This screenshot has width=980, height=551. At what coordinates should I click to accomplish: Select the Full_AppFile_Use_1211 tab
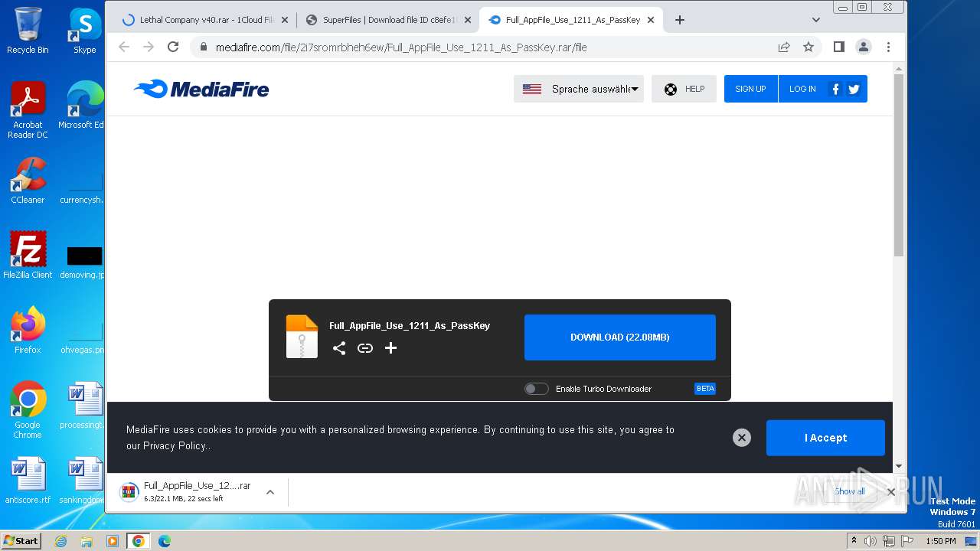570,20
